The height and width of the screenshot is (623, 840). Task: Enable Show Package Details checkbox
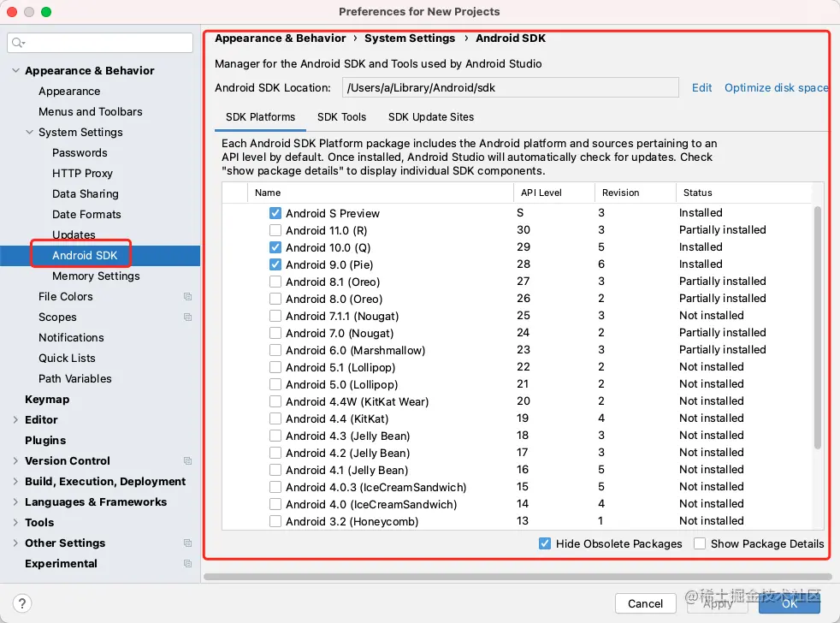(700, 543)
